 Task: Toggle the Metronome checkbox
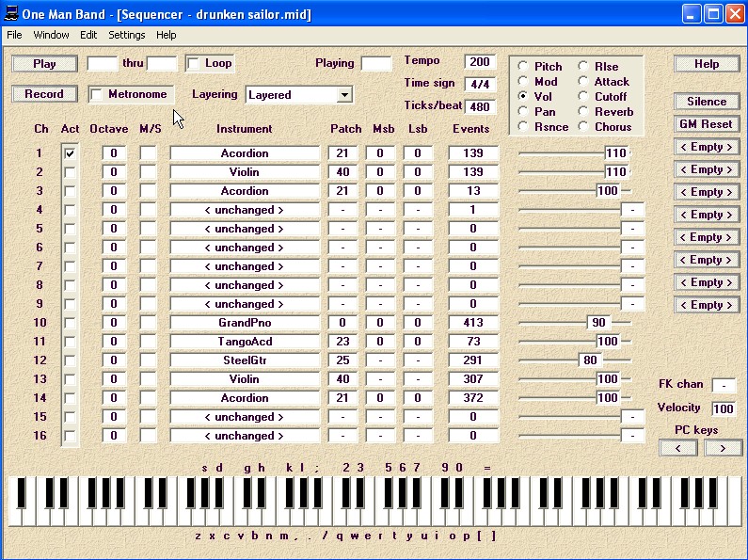(96, 94)
